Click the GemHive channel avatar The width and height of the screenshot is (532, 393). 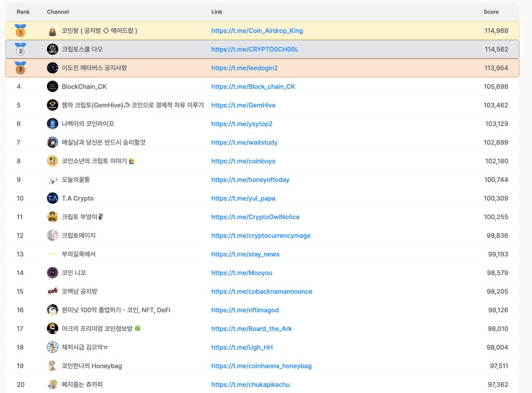click(x=52, y=105)
